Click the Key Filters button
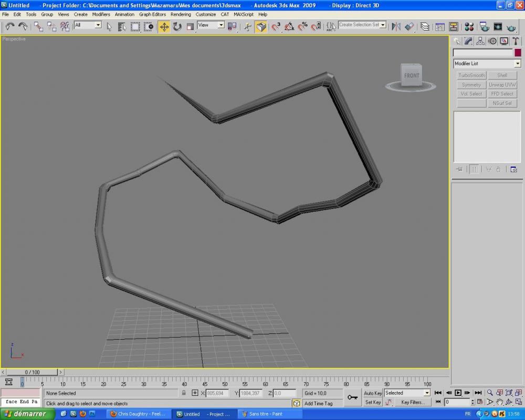The height and width of the screenshot is (420, 525). click(413, 402)
